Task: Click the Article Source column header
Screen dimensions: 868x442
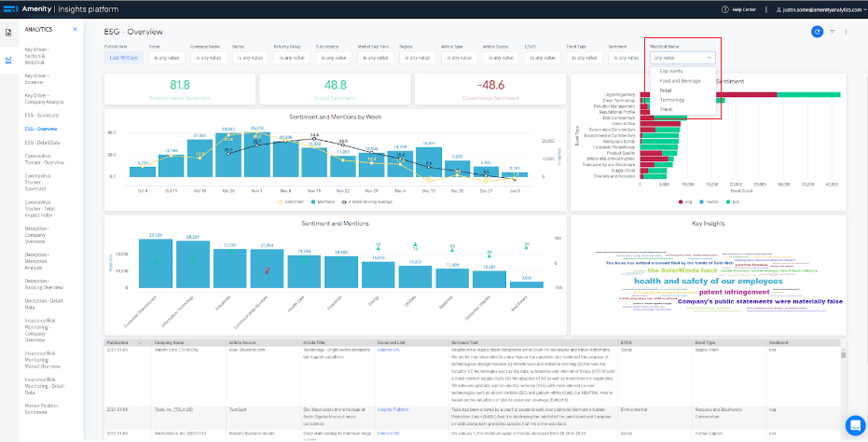Action: pos(242,343)
